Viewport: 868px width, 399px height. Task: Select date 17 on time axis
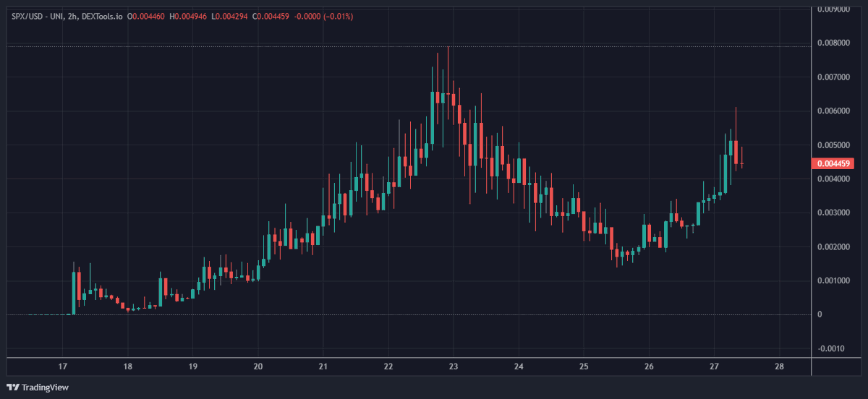pos(63,366)
